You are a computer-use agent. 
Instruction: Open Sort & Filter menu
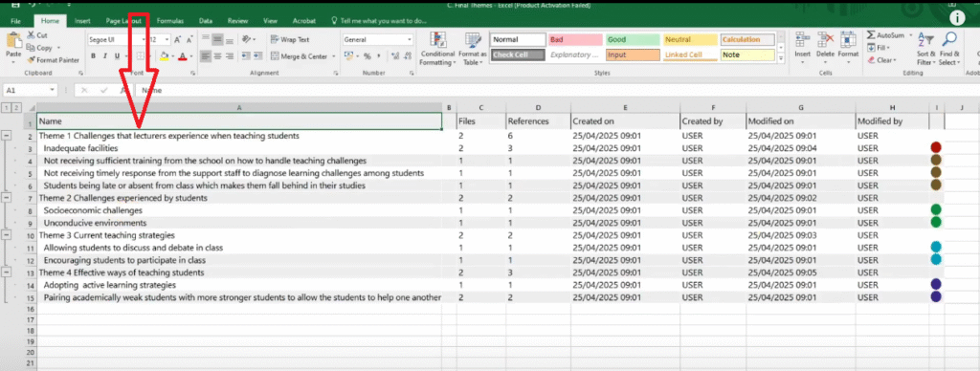[925, 49]
